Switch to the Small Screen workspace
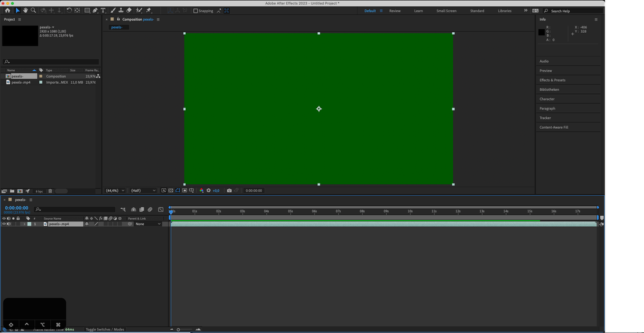 [447, 11]
